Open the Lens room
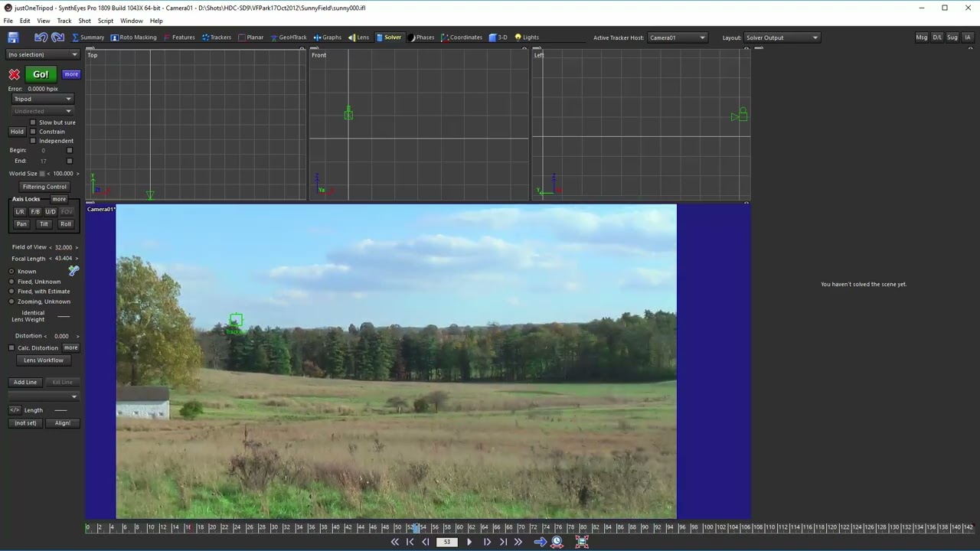Screen dimensions: 980x551 point(358,37)
